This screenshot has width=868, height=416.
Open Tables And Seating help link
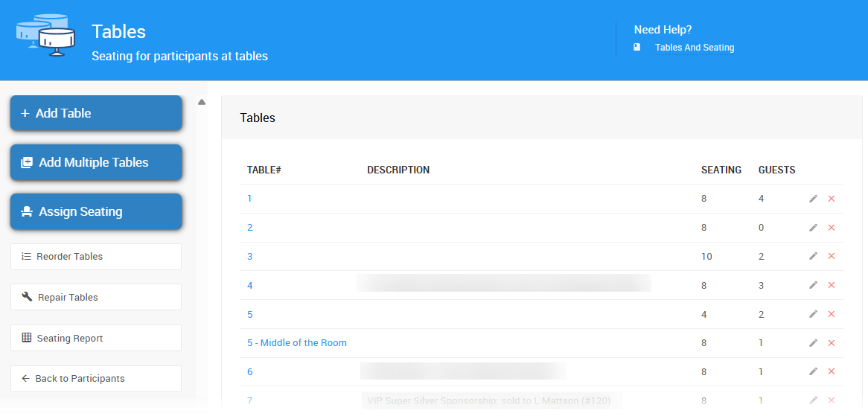pos(695,48)
